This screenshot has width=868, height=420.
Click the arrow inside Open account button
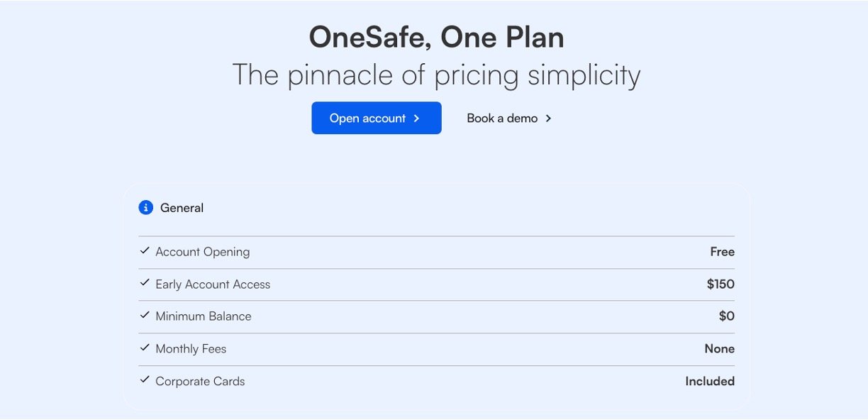(417, 118)
